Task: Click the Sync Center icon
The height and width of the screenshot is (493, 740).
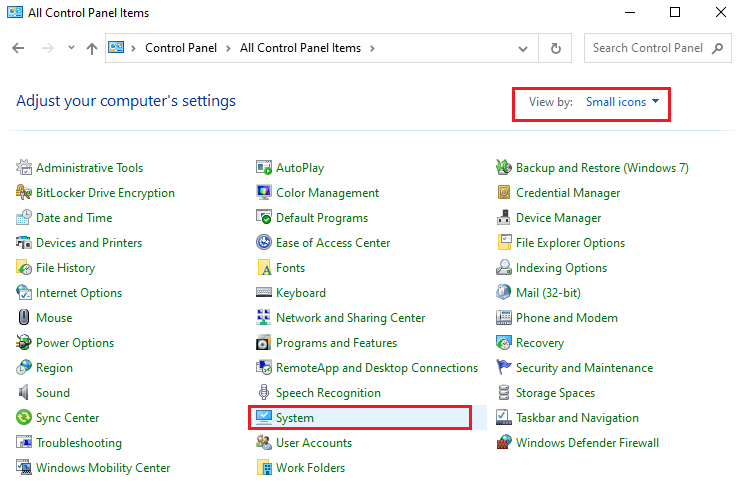Action: click(x=24, y=418)
